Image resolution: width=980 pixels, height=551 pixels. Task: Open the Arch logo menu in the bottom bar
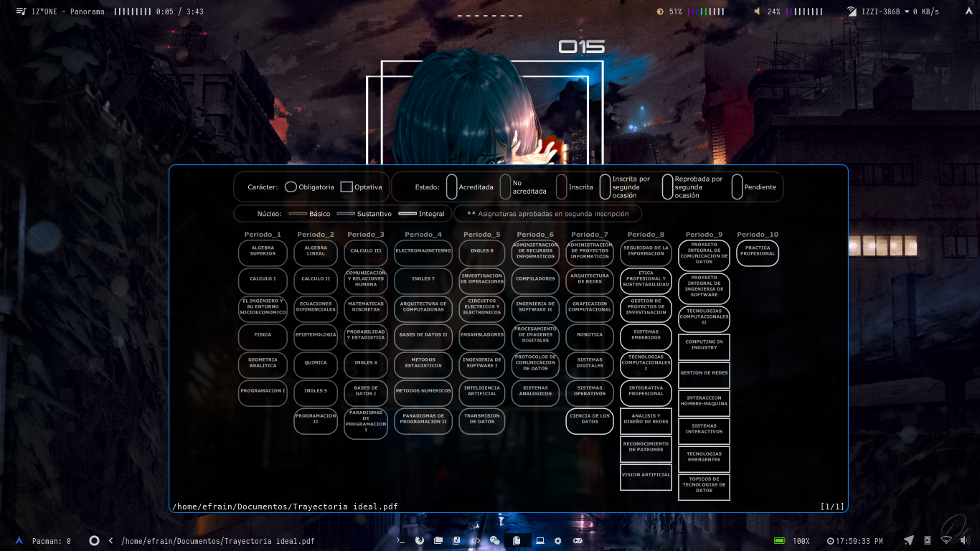(x=19, y=540)
